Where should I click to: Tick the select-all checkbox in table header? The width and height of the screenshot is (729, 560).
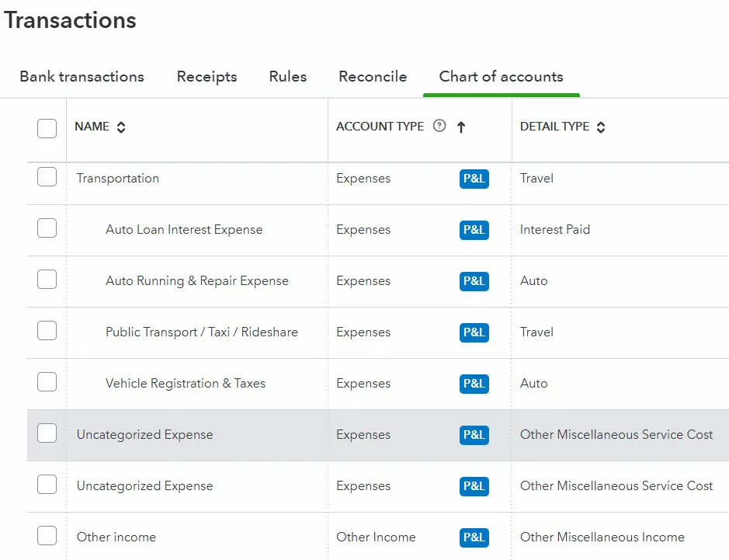[47, 128]
